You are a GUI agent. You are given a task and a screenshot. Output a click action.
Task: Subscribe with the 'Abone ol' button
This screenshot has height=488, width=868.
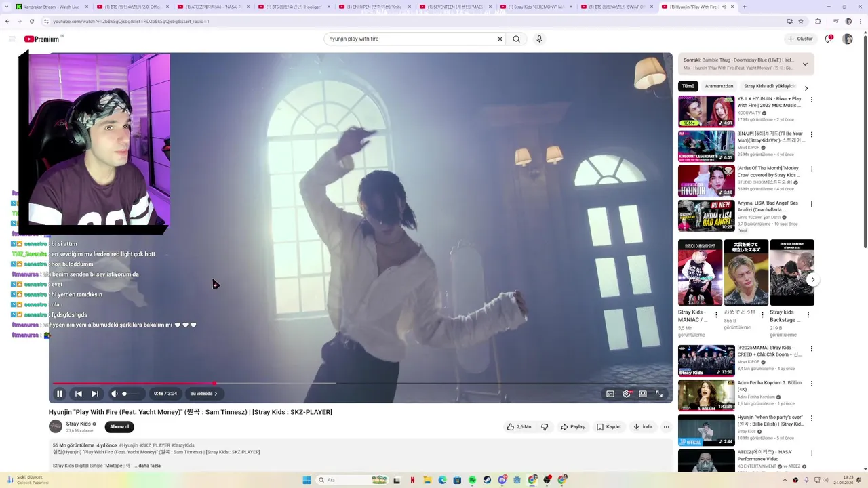(119, 427)
